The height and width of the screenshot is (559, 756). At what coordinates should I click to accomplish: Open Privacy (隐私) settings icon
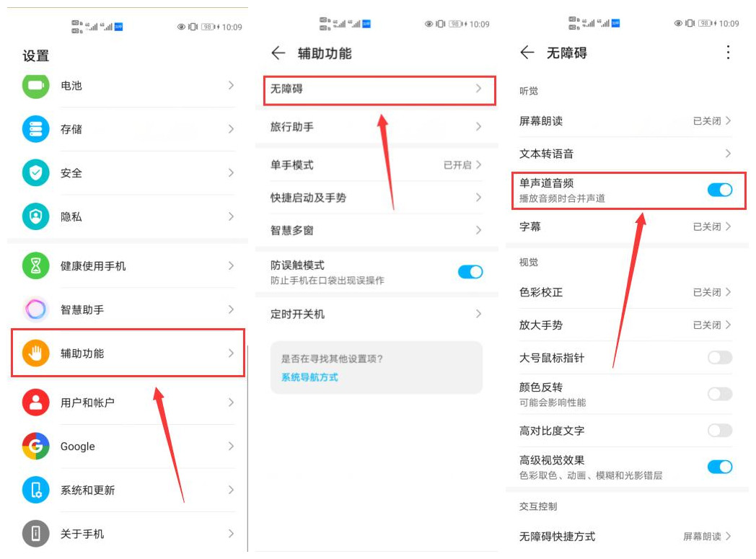pos(35,216)
